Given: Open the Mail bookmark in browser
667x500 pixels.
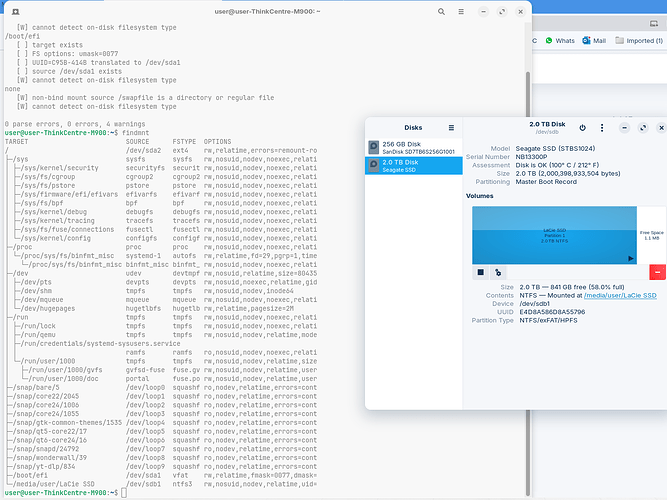Looking at the screenshot, I should (594, 41).
